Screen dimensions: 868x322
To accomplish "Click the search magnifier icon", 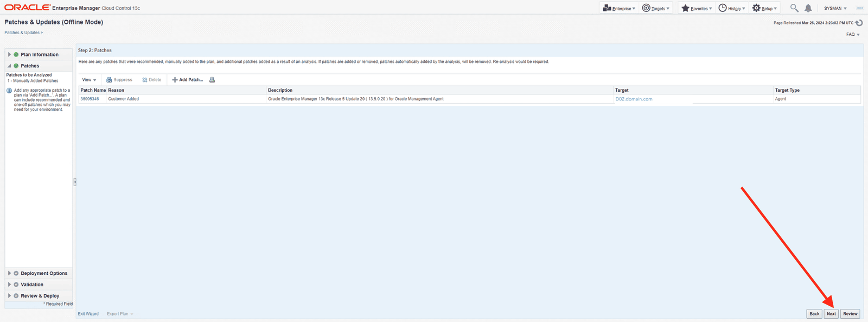I will coord(794,8).
